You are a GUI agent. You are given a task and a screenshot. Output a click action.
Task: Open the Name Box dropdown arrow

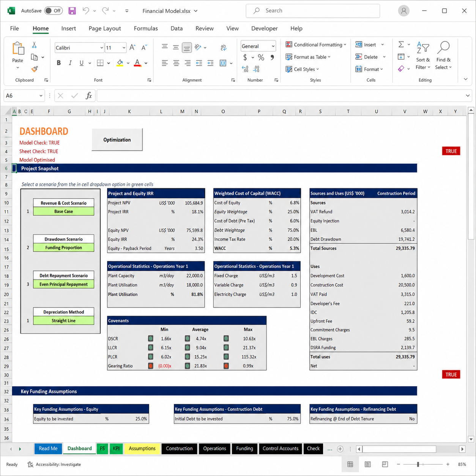click(41, 96)
